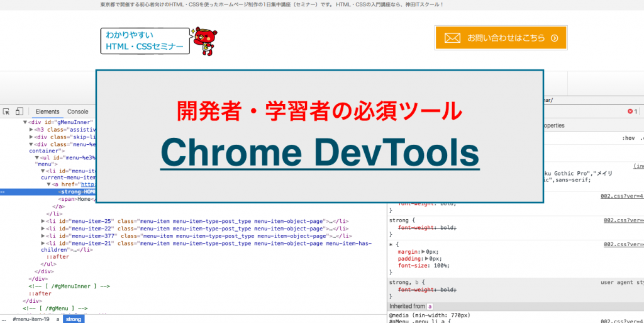This screenshot has height=323, width=644.
Task: Expand the margin shorthand triangle
Action: pos(423,252)
